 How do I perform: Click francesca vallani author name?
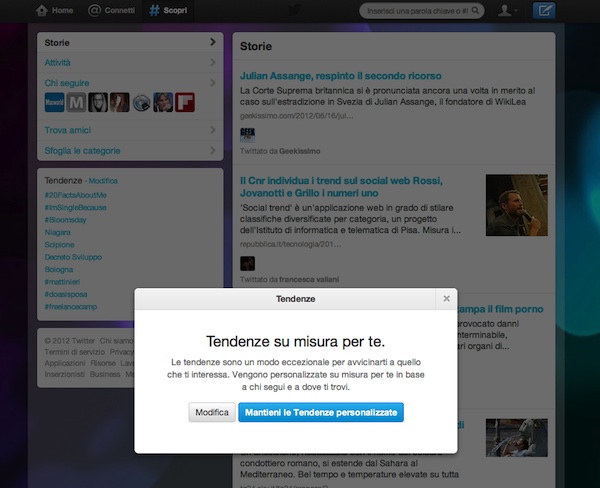(x=309, y=279)
